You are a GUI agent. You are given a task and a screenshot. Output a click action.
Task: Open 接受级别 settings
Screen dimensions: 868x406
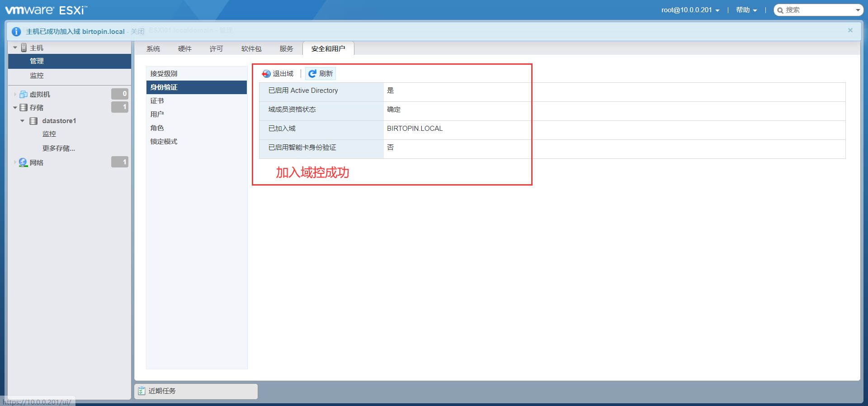point(197,74)
